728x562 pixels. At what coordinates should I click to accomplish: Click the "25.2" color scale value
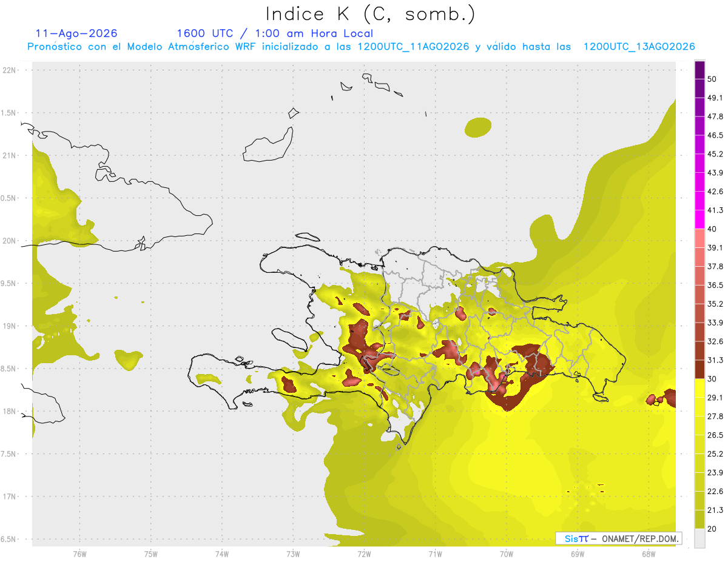tap(715, 454)
